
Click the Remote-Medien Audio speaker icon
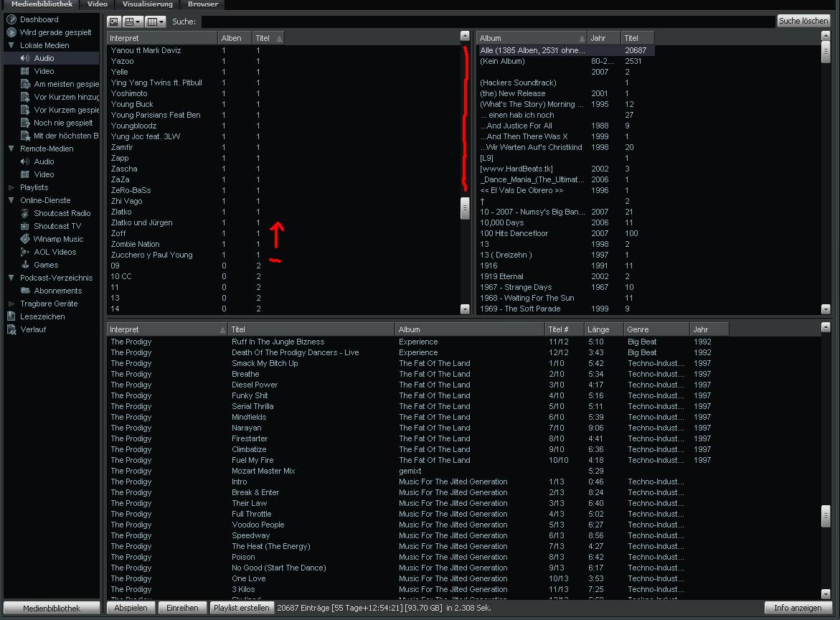click(x=24, y=161)
